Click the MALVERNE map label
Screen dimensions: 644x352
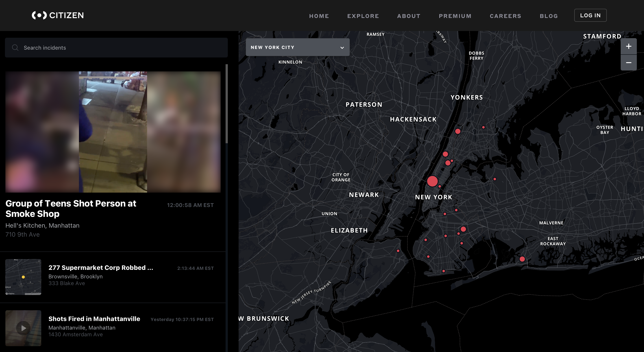coord(551,223)
